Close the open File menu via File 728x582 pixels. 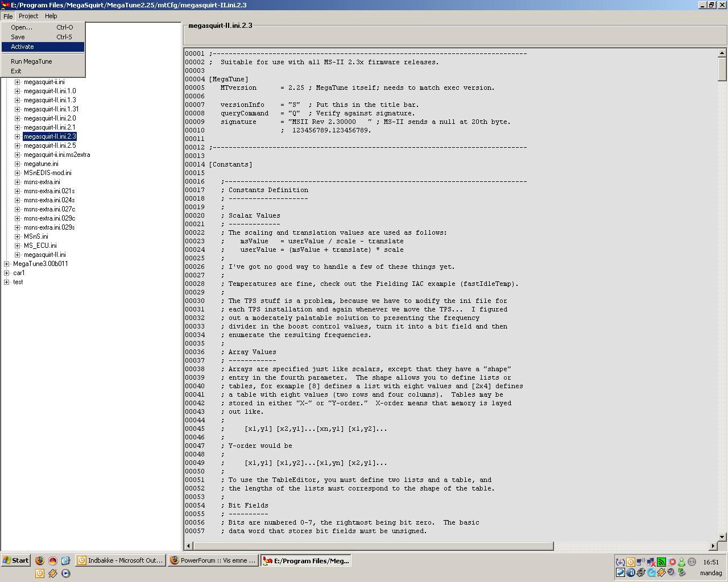click(x=8, y=16)
